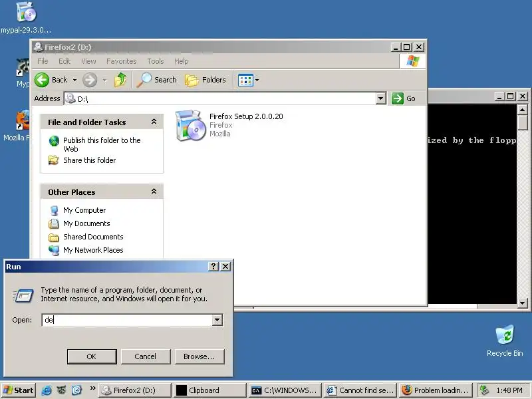This screenshot has width=532, height=399.
Task: Minimize the command prompt window
Action: (x=499, y=96)
